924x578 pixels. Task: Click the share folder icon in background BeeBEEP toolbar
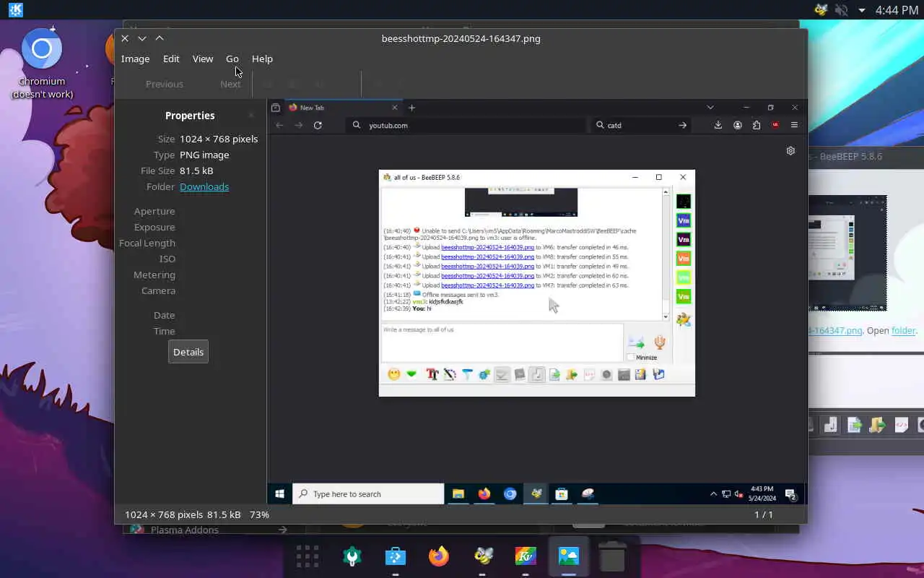[877, 425]
